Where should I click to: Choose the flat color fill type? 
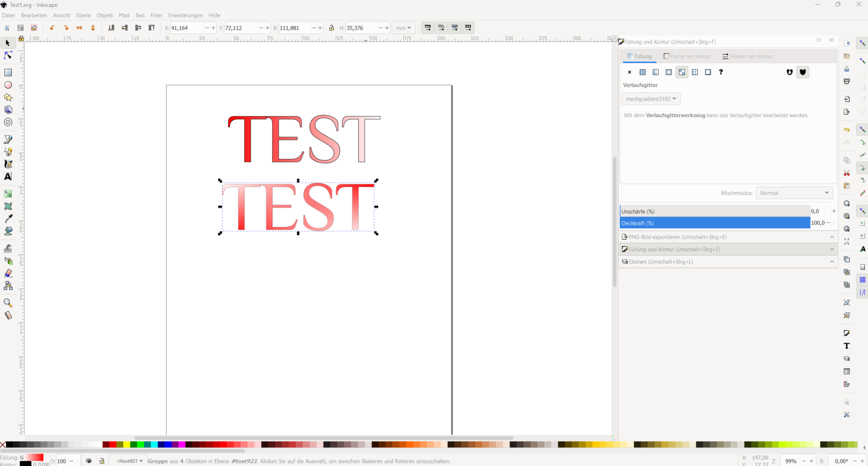point(642,72)
